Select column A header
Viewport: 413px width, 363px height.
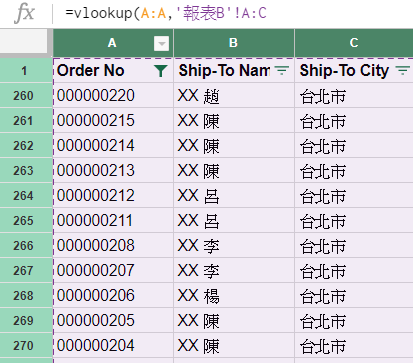[x=113, y=43]
